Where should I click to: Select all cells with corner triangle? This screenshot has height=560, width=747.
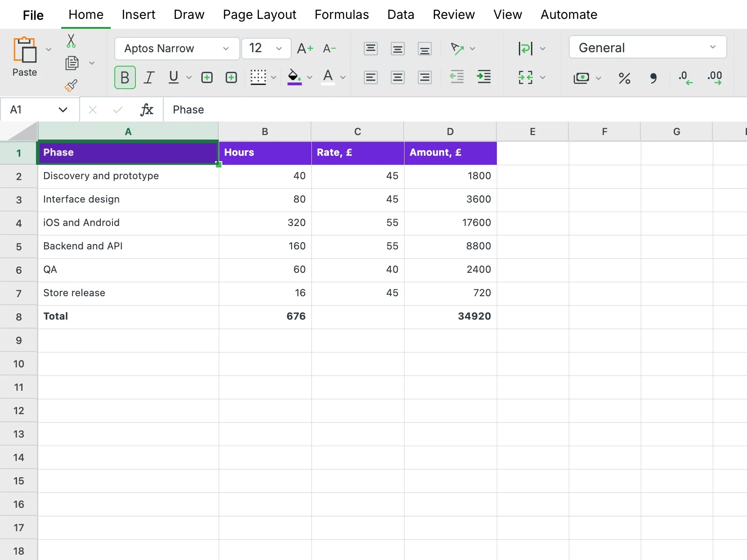(x=18, y=131)
